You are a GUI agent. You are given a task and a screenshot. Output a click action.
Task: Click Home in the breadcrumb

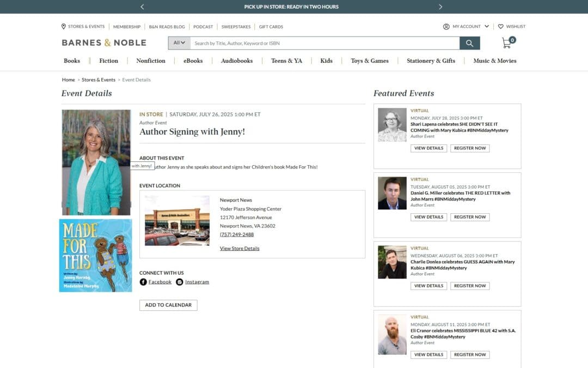point(68,80)
